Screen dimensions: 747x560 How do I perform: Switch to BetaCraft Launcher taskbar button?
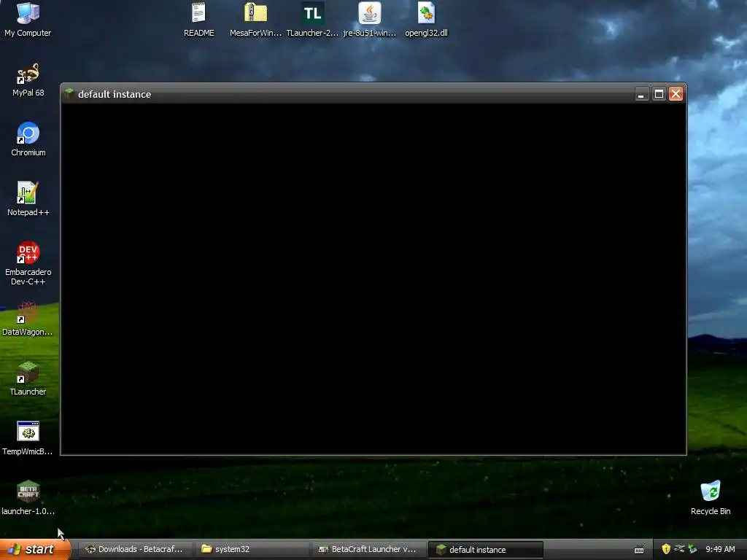(368, 549)
